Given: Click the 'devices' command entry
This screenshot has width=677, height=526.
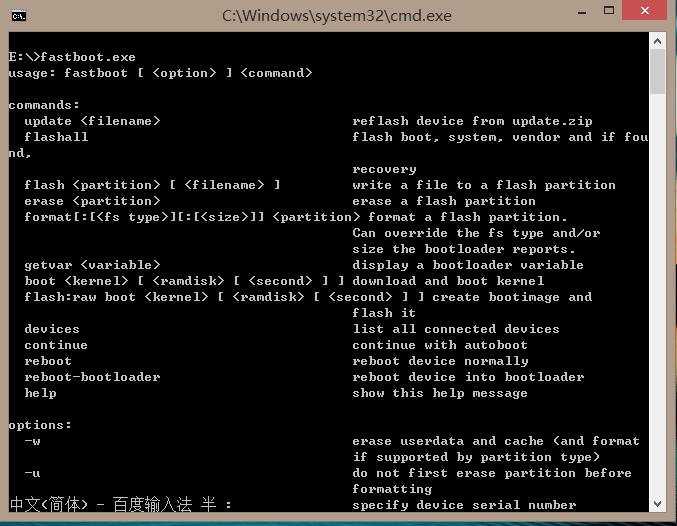Looking at the screenshot, I should [x=52, y=329].
